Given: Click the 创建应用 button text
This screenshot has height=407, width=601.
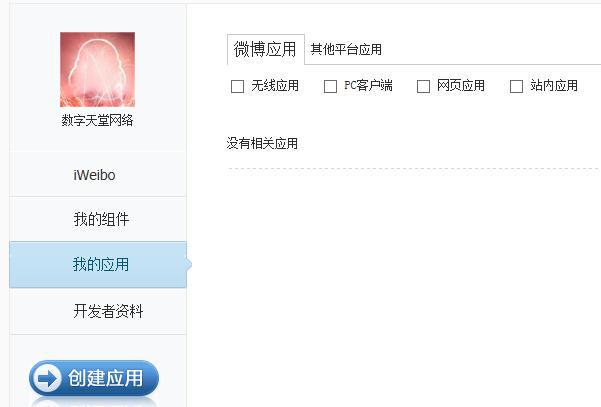Looking at the screenshot, I should 105,378.
